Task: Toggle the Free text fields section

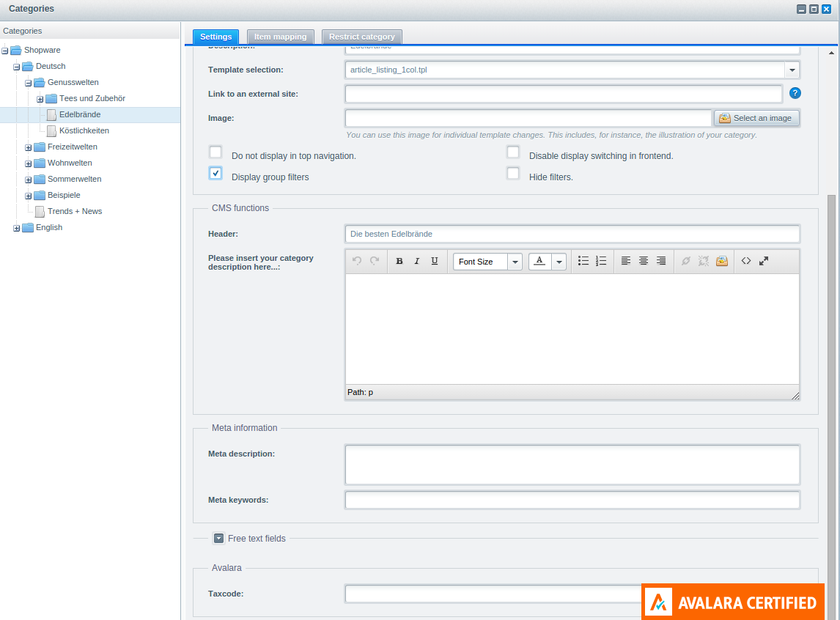Action: tap(218, 538)
